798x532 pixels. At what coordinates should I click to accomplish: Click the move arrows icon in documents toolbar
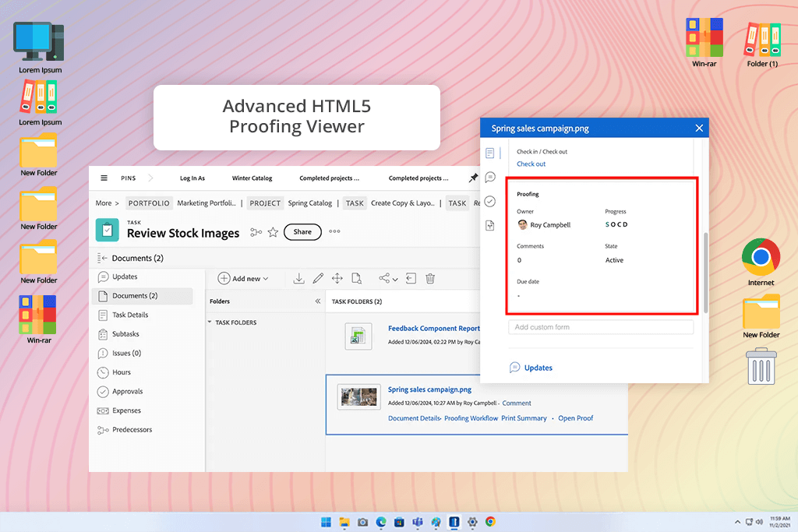(x=337, y=278)
